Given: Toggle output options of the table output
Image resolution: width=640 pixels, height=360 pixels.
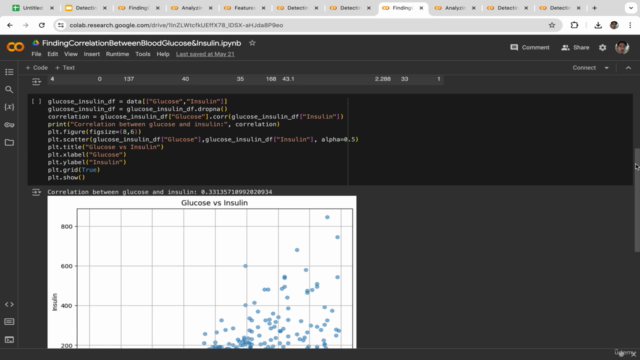Looking at the screenshot, I should [x=36, y=82].
